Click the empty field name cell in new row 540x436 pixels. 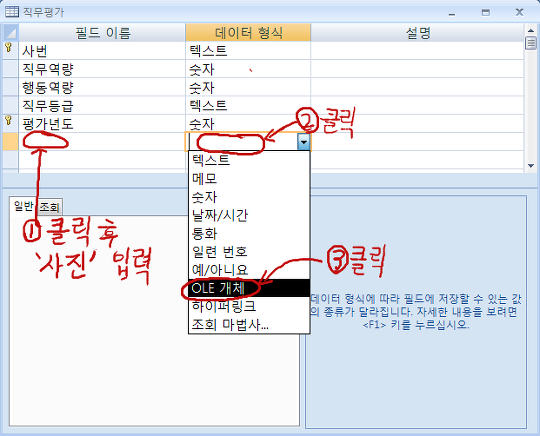point(102,142)
